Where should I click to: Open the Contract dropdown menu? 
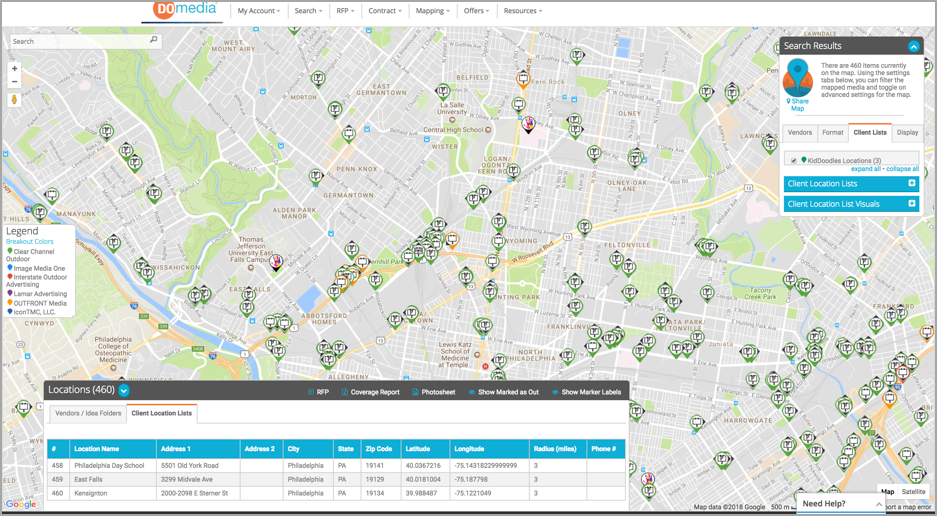point(385,11)
